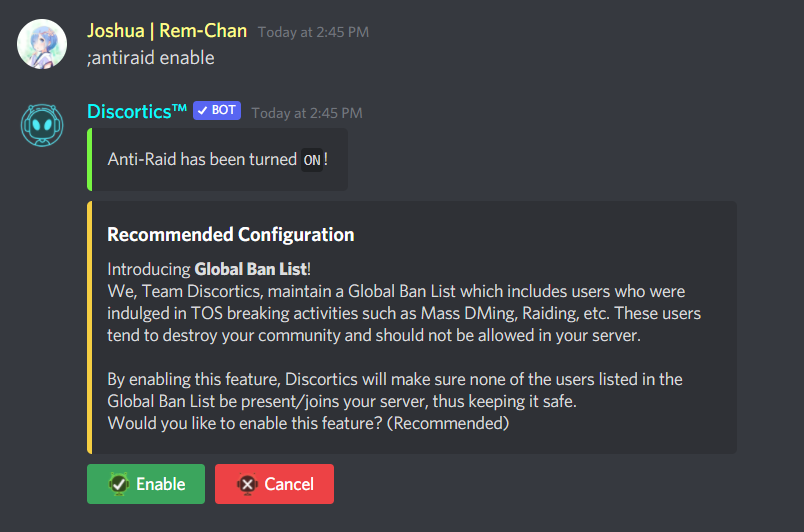Click the green Enable button
Screen dimensions: 804x532
[x=146, y=484]
